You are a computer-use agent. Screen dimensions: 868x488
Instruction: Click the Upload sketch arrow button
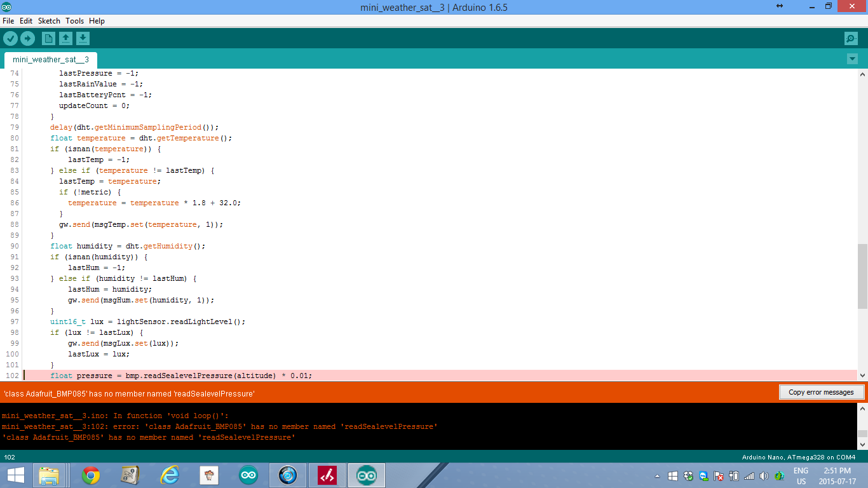(x=27, y=39)
